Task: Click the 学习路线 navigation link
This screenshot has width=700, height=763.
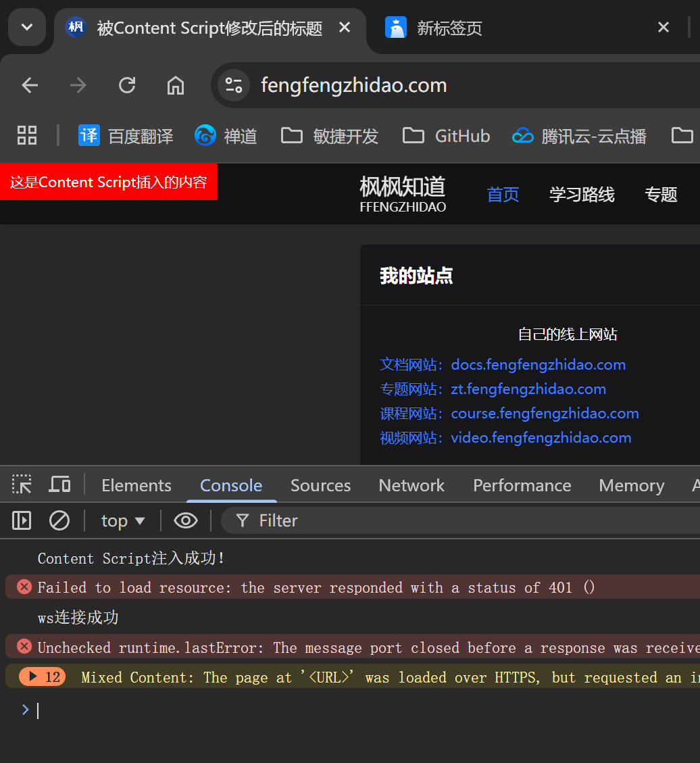Action: coord(582,195)
